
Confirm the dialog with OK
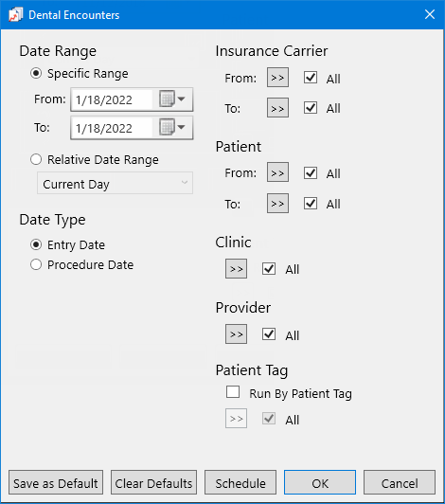coord(320,482)
